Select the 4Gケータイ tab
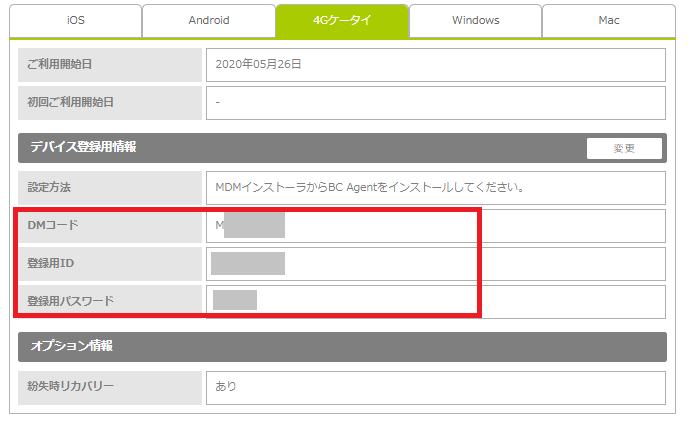 (x=341, y=20)
